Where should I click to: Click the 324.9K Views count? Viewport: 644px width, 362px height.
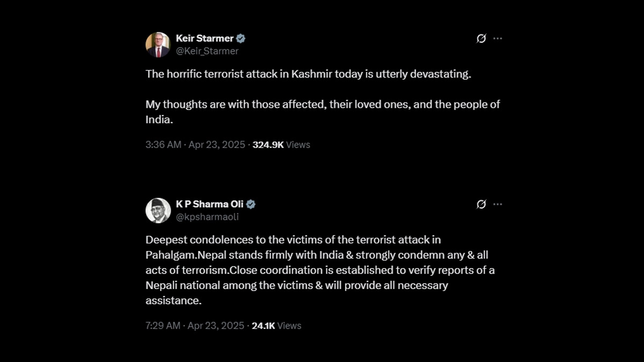[x=281, y=145]
